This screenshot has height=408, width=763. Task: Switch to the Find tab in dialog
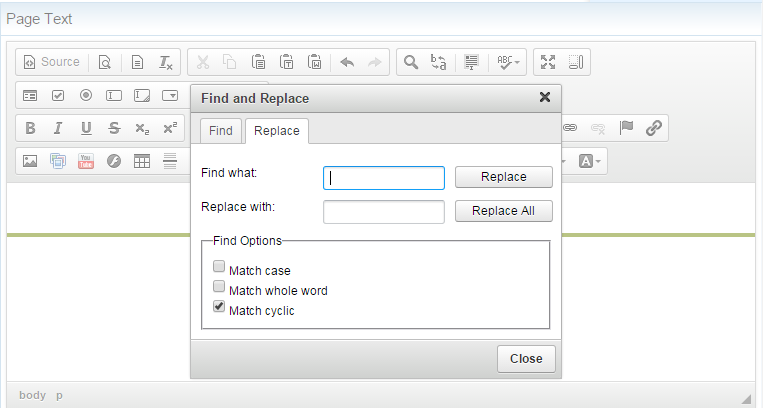coord(221,131)
